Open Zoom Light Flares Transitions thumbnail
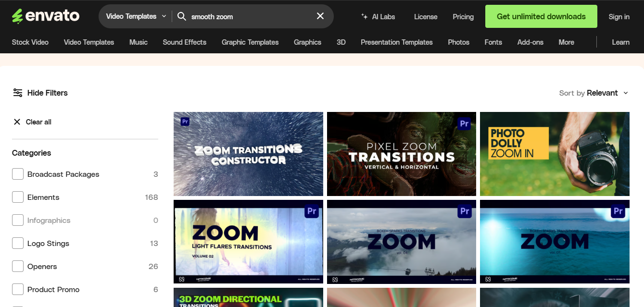Screen dimensions: 644x307 pos(248,242)
